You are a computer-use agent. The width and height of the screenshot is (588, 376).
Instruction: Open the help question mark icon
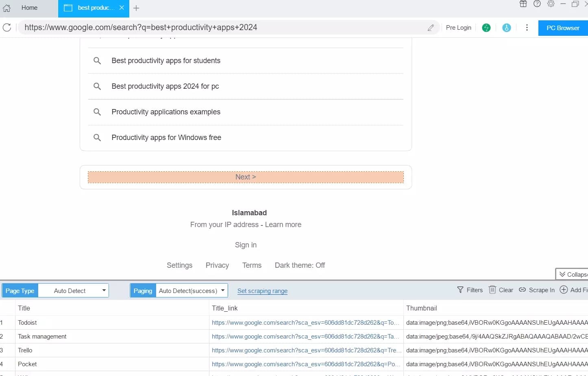[x=537, y=4]
